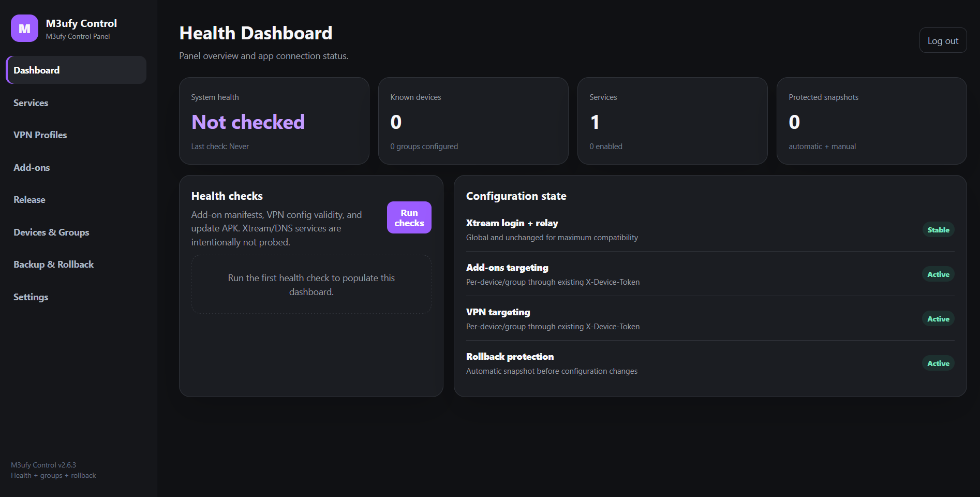This screenshot has height=497, width=980.
Task: Click 'Xtream login + relay' heading
Action: pyautogui.click(x=512, y=223)
